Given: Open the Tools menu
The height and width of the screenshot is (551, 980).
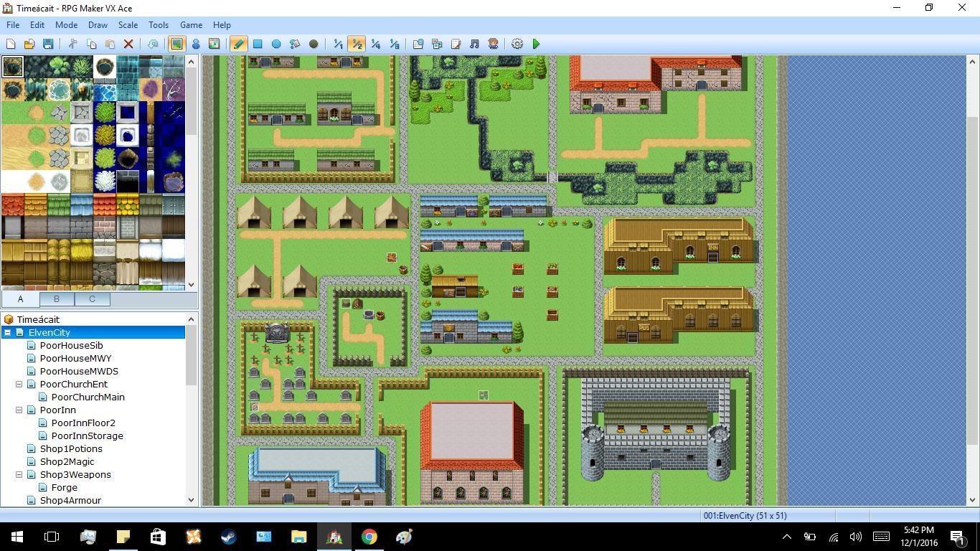Looking at the screenshot, I should pos(159,24).
